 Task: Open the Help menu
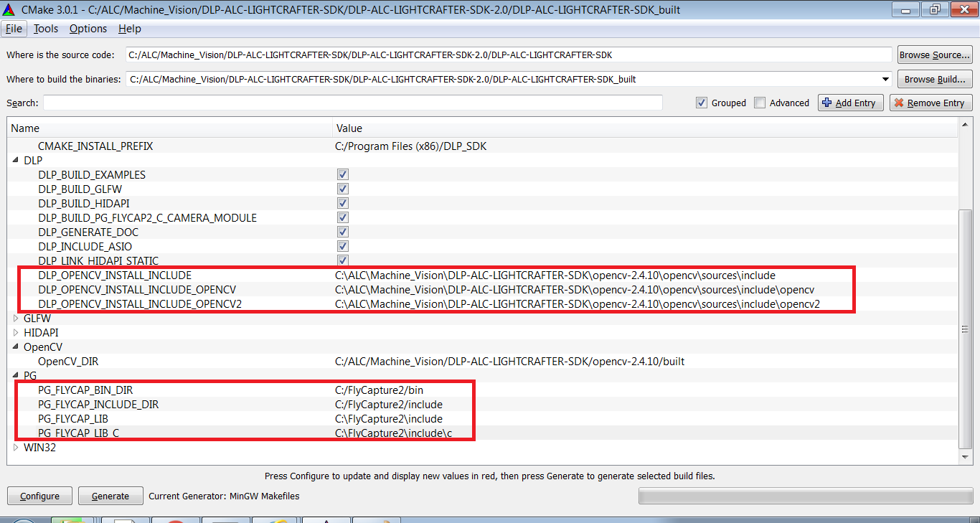[130, 29]
